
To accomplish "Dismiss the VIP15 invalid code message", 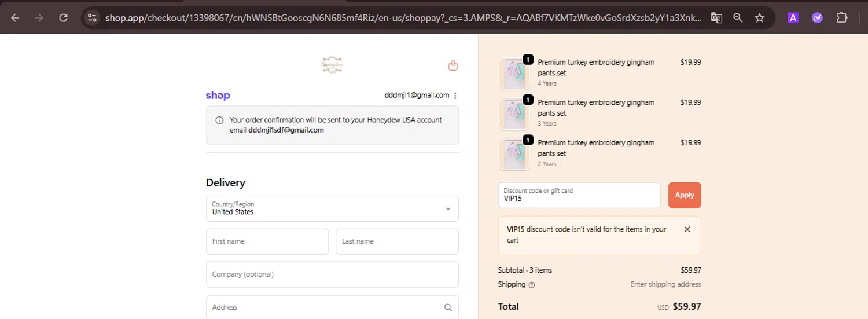I will [687, 229].
